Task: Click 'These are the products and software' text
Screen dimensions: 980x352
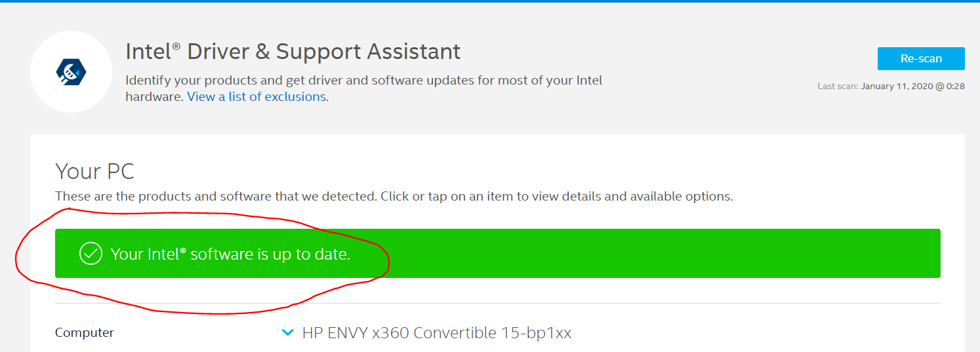Action: coord(394,196)
